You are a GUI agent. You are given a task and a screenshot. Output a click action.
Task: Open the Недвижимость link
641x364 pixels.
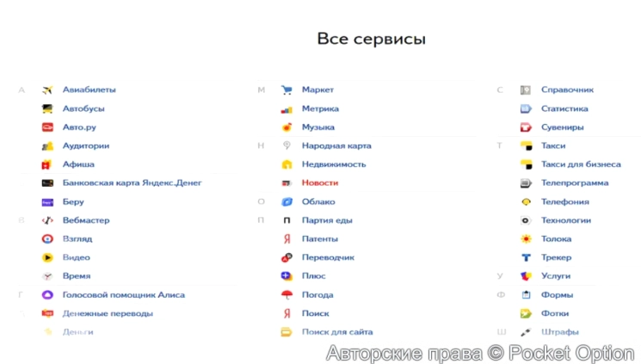pos(334,164)
